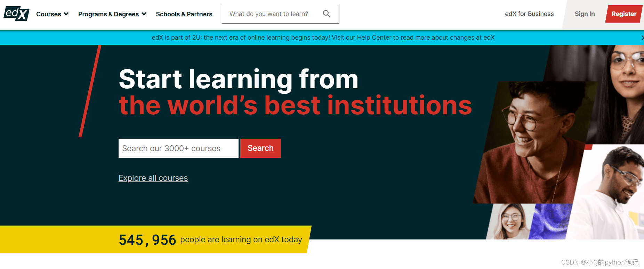The width and height of the screenshot is (644, 269).
Task: Open the Programs & Degrees menu
Action: [x=112, y=14]
